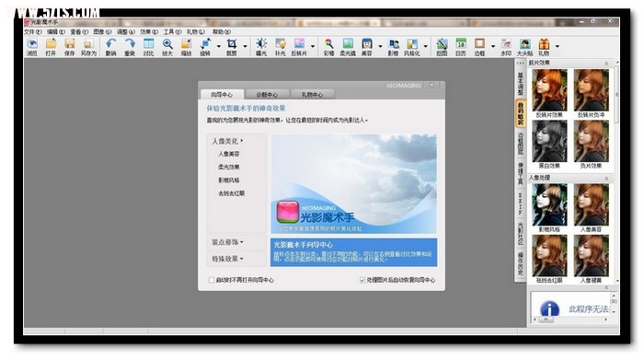This screenshot has height=361, width=644.
Task: Select the 向导中心 tab
Action: 222,95
